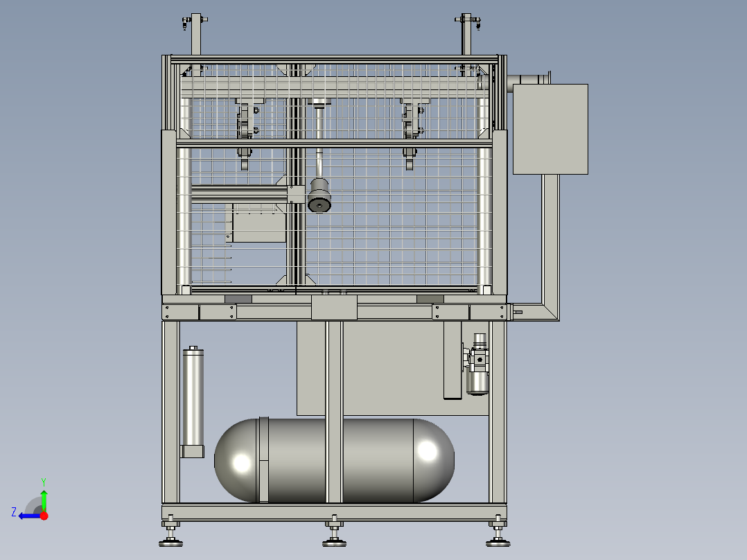747x560 pixels.
Task: Select the left hanging clamp inside enclosure
Action: (245, 135)
